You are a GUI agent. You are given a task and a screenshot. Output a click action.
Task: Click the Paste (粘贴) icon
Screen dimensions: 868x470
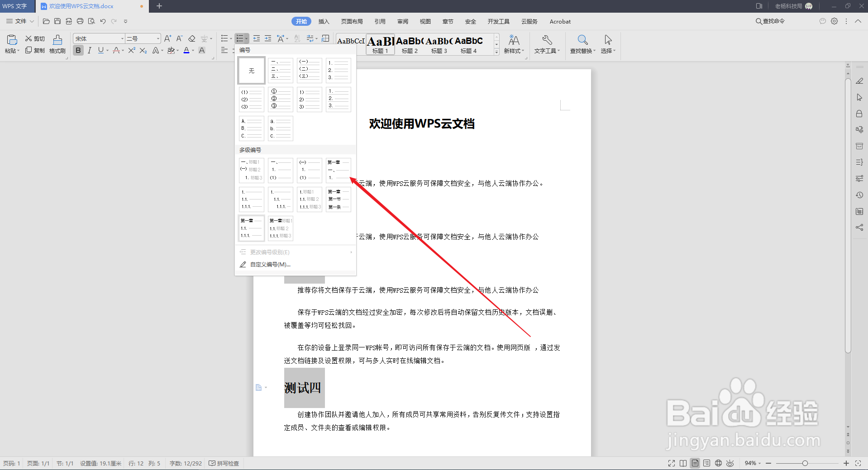click(x=12, y=40)
